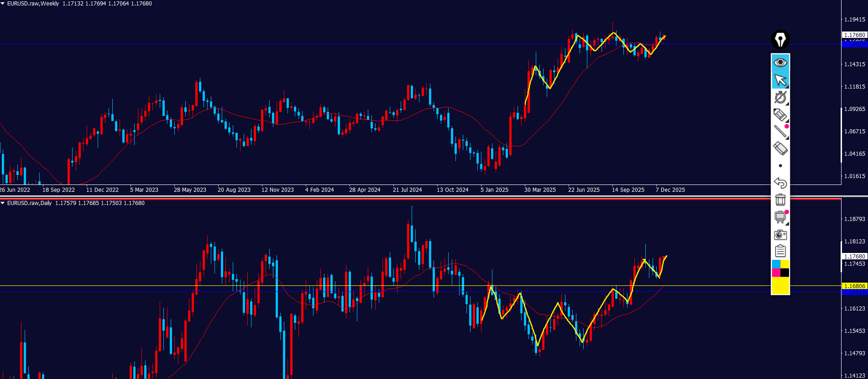Pick the black color swatch
The height and width of the screenshot is (379, 868).
[785, 273]
